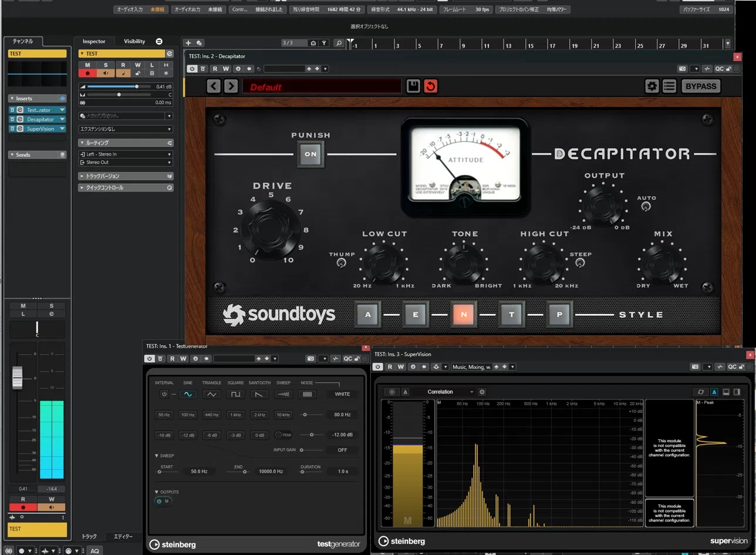Revert the Decapitator preset with red undo icon
756x555 pixels.
(431, 86)
